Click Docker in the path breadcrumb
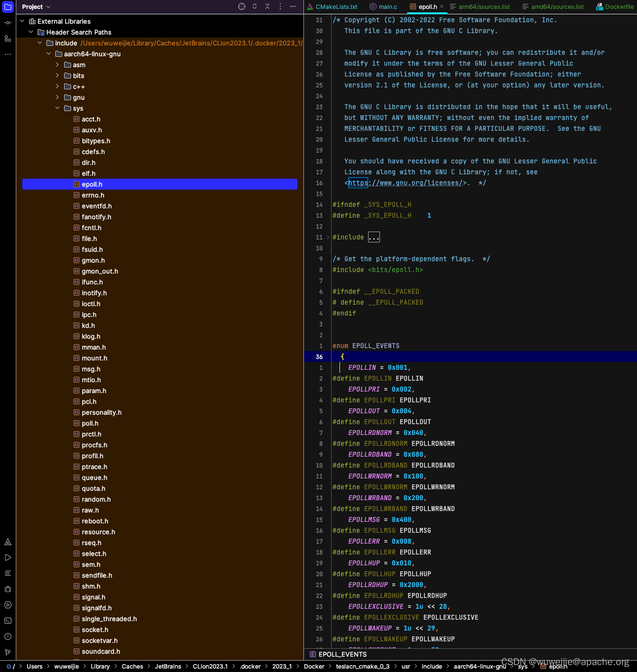637x672 pixels. pos(314,667)
